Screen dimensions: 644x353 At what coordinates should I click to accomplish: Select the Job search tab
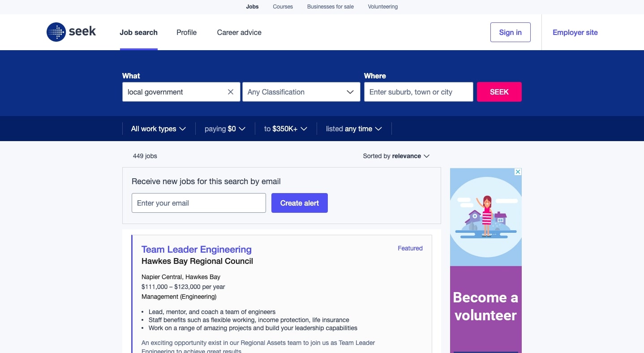click(x=139, y=32)
